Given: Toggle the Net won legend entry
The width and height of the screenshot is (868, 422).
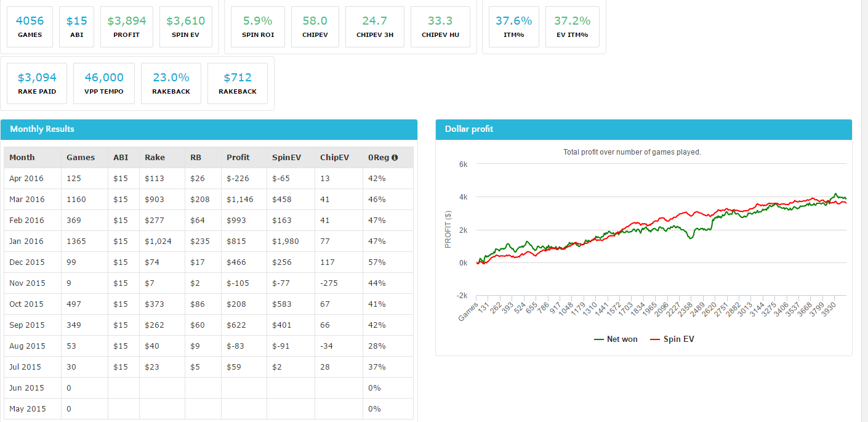Looking at the screenshot, I should (x=616, y=339).
